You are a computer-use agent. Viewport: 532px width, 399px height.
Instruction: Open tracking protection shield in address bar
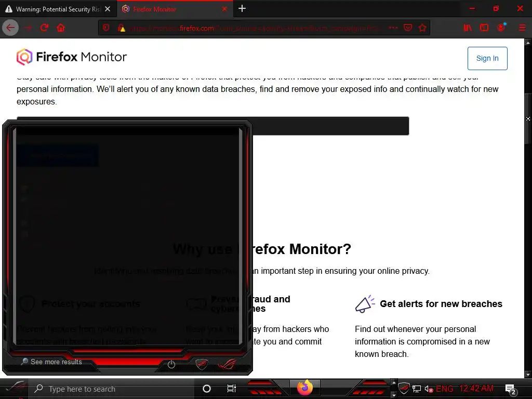point(106,28)
